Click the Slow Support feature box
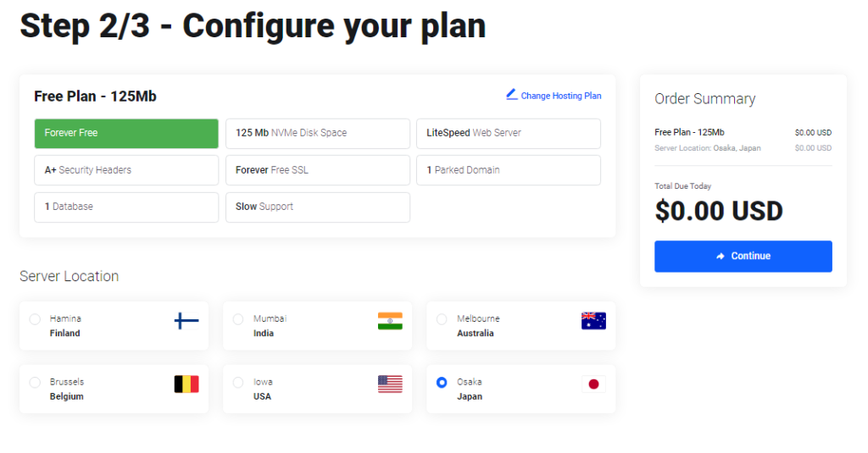868x453 pixels. click(317, 207)
